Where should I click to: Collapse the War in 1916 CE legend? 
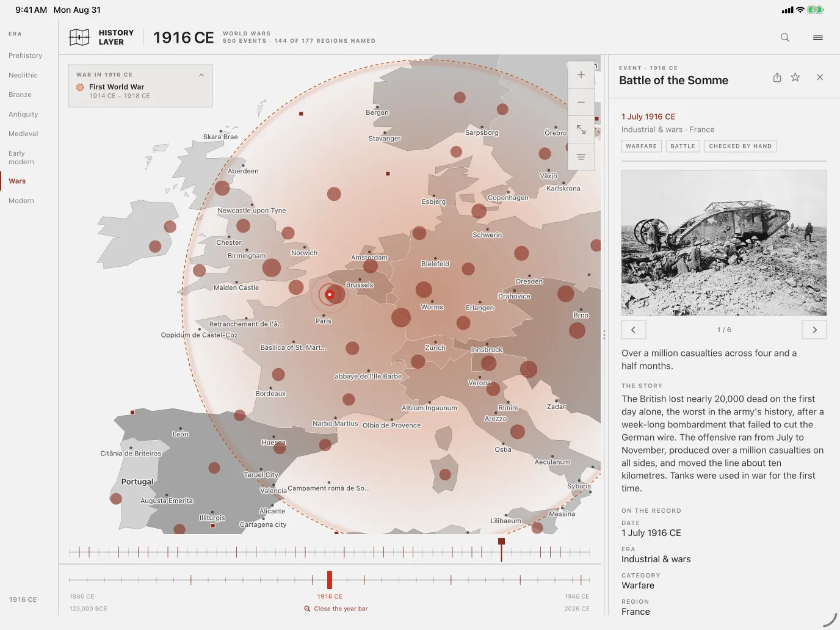[201, 75]
